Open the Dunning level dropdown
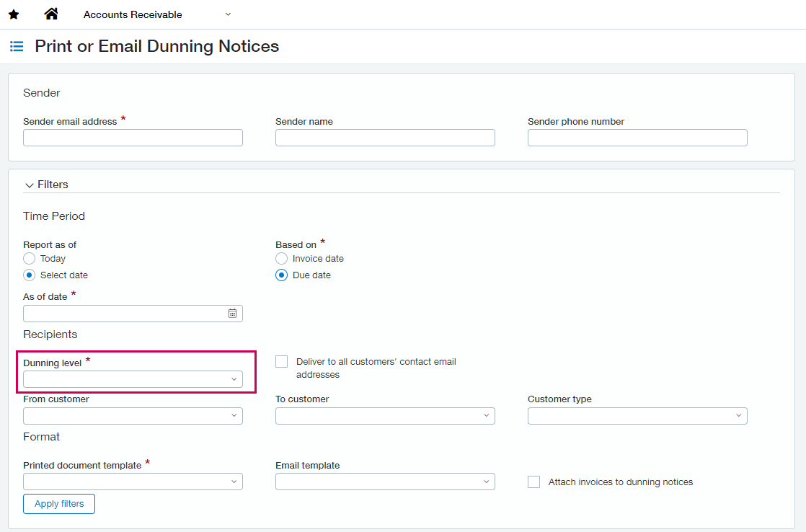Screen dimensions: 806x532 coord(133,379)
